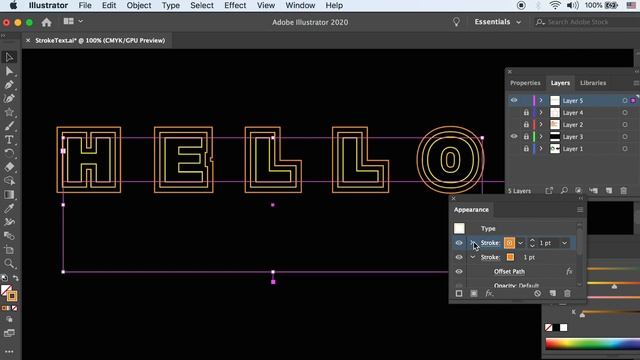Hide Layer 3 with eye icon
The height and width of the screenshot is (360, 640).
[x=514, y=136]
